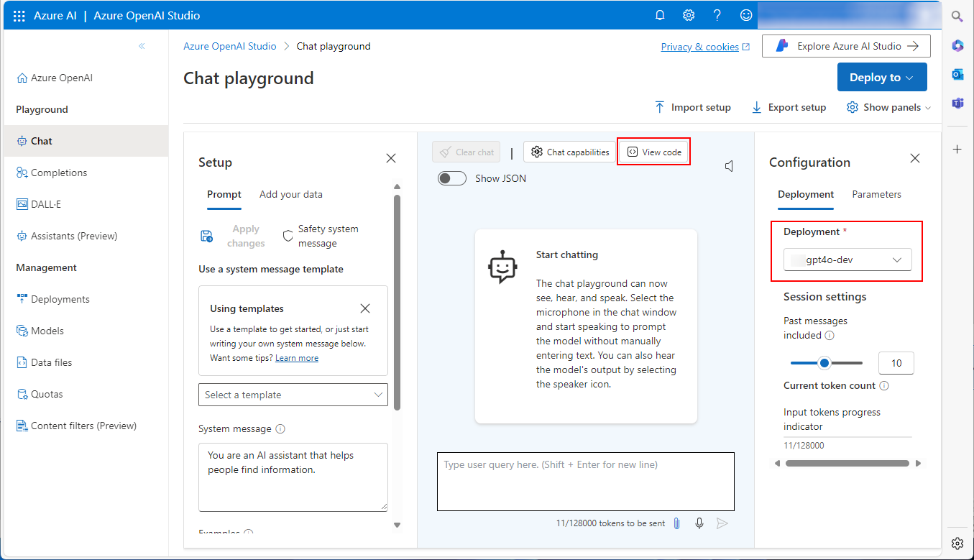Screen dimensions: 974x560
Task: Click the View code button
Action: pos(654,152)
